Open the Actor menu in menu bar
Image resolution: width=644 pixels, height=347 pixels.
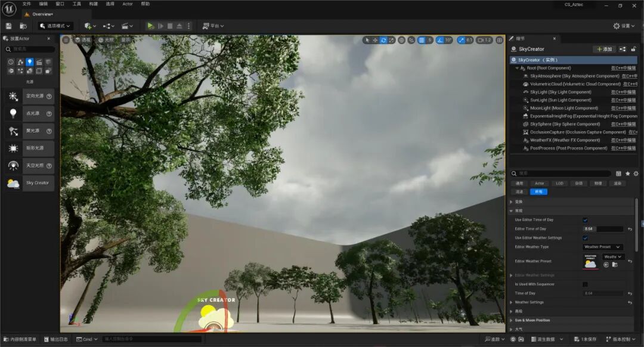pos(128,4)
